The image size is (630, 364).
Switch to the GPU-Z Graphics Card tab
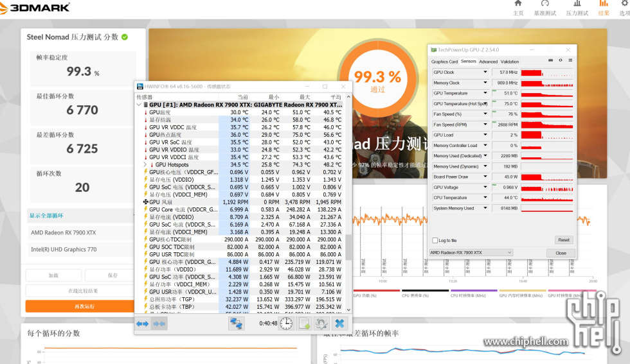click(x=444, y=62)
